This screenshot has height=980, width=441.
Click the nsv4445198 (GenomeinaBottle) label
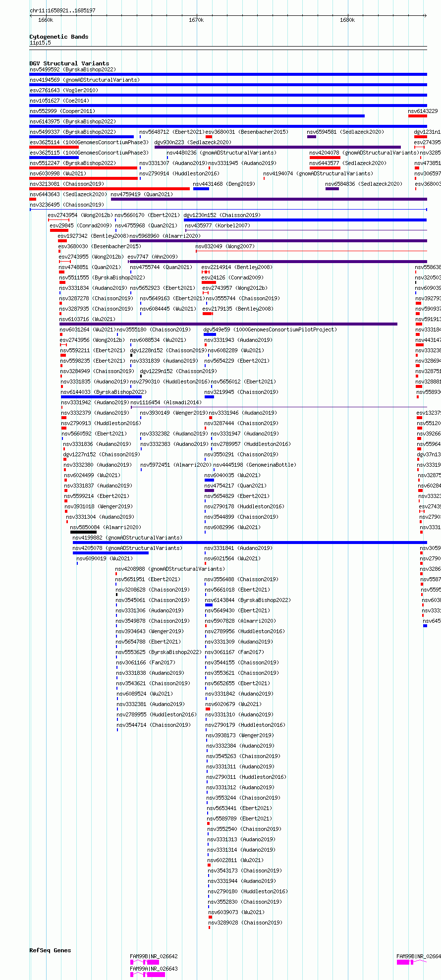point(255,465)
